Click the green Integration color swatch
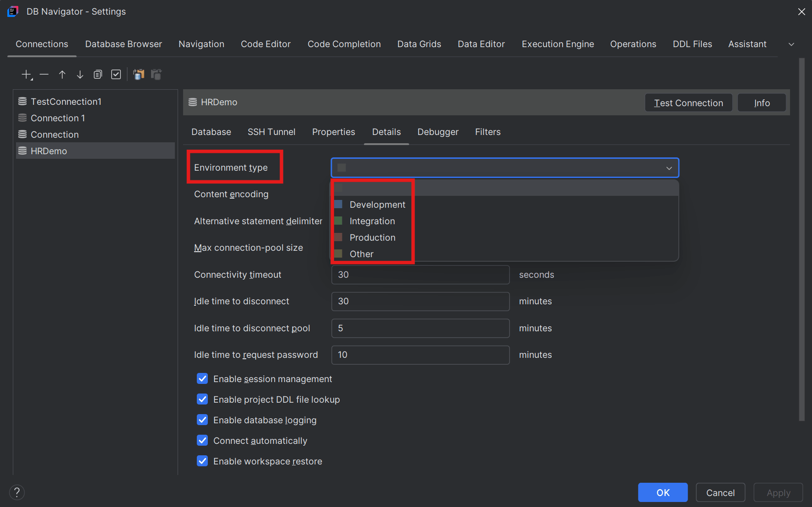Screen dimensions: 812x507 [338, 221]
